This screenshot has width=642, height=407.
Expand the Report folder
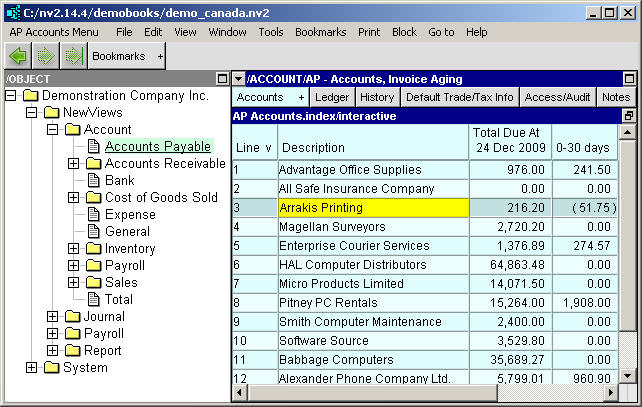[x=52, y=350]
